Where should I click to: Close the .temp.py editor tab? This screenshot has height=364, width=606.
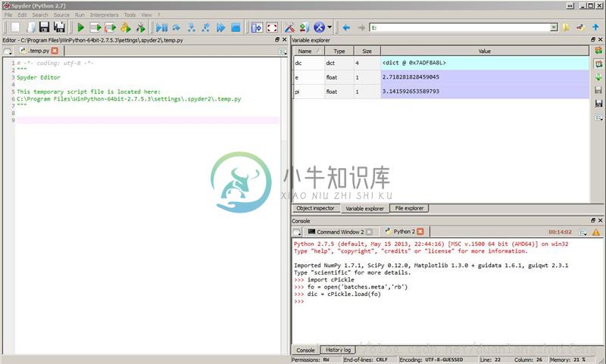pyautogui.click(x=55, y=51)
